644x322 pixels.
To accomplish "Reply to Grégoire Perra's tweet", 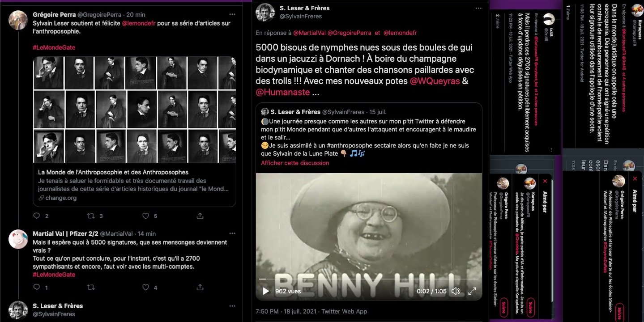I will tap(37, 216).
